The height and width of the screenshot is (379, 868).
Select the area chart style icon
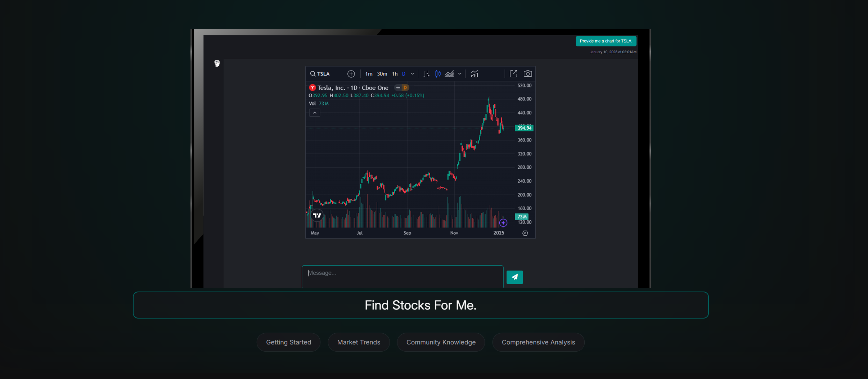450,73
